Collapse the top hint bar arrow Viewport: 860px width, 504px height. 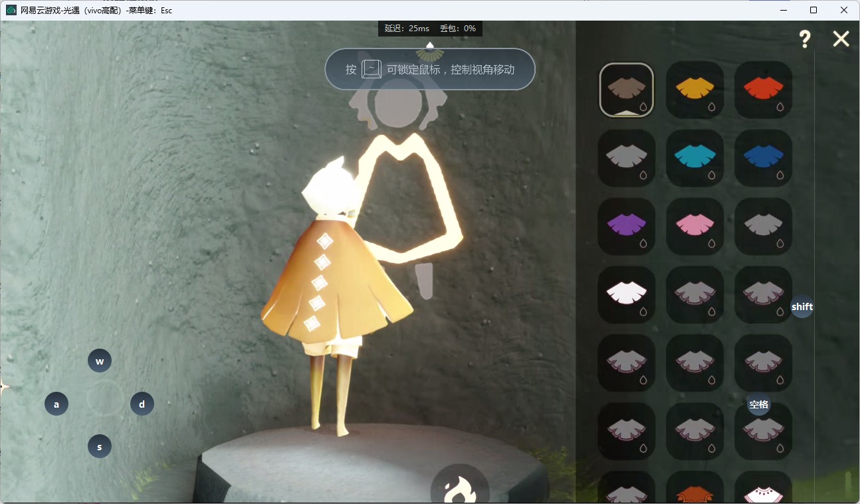[430, 45]
